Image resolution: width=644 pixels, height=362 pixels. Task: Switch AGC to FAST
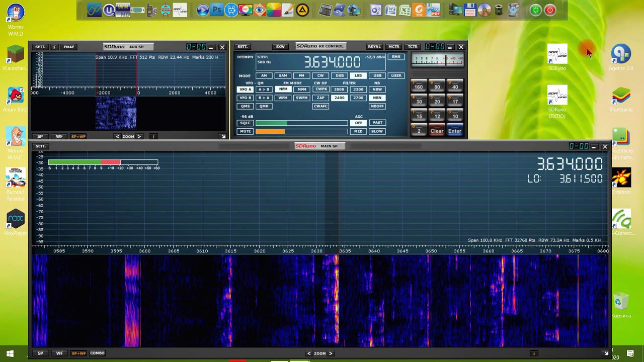[x=377, y=123]
